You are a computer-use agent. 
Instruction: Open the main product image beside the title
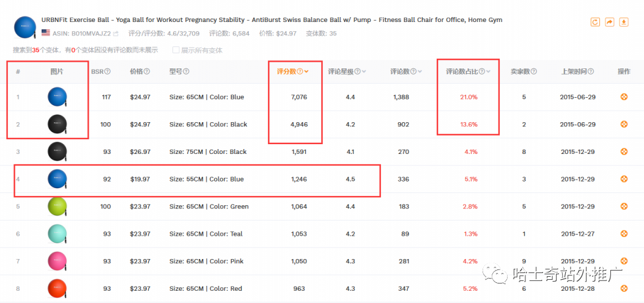[x=25, y=27]
